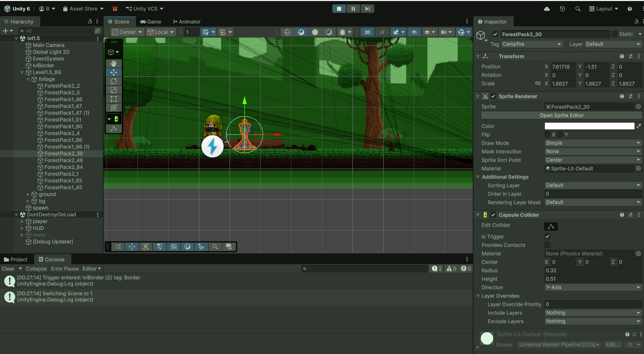Open sprite object picker for ForestPack2_30
The width and height of the screenshot is (644, 354).
point(638,107)
